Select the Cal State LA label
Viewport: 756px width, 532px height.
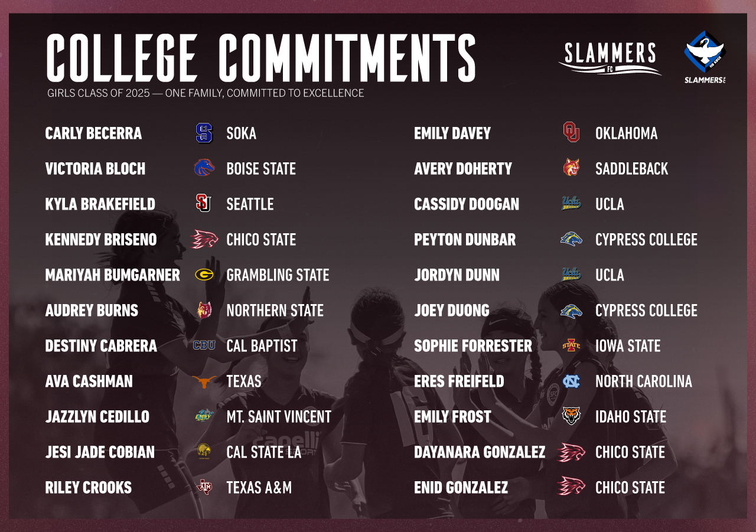[264, 452]
